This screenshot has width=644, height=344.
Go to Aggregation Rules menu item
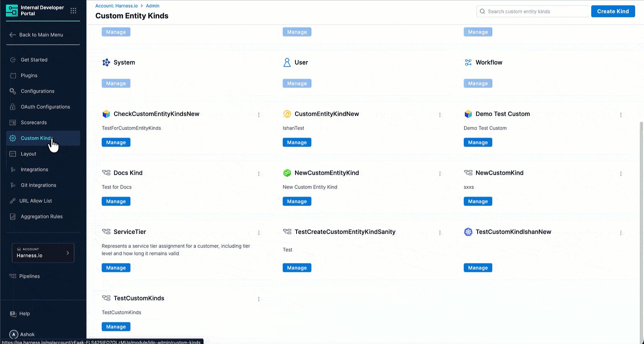click(42, 217)
